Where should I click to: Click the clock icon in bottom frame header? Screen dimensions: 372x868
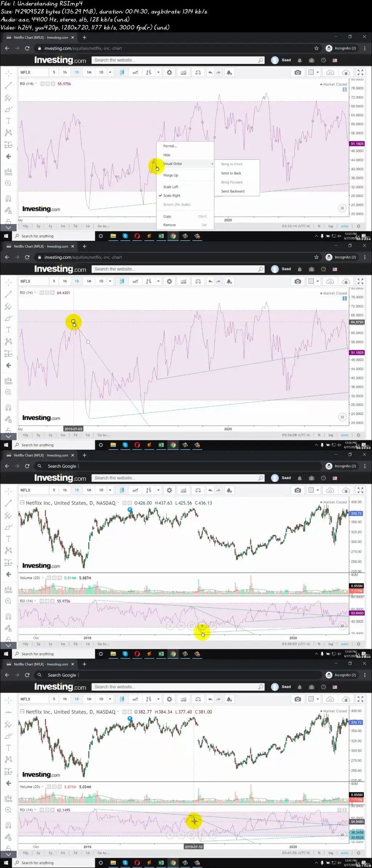click(x=323, y=687)
